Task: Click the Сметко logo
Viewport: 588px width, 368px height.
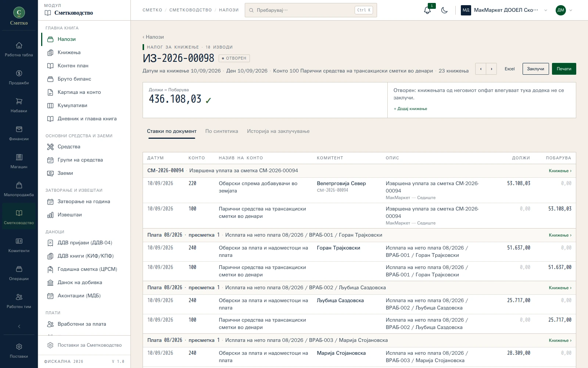Action: [x=19, y=16]
